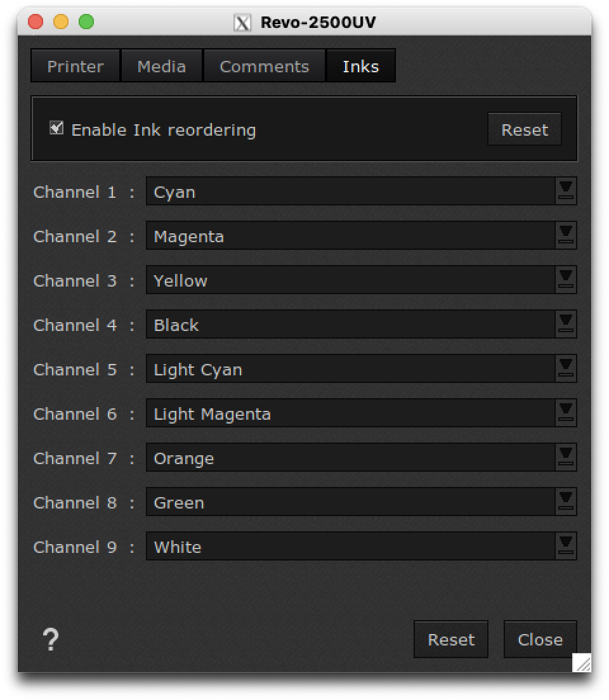Open the White ink dropdown for Channel 9
Screen dimensions: 609x700
(566, 546)
